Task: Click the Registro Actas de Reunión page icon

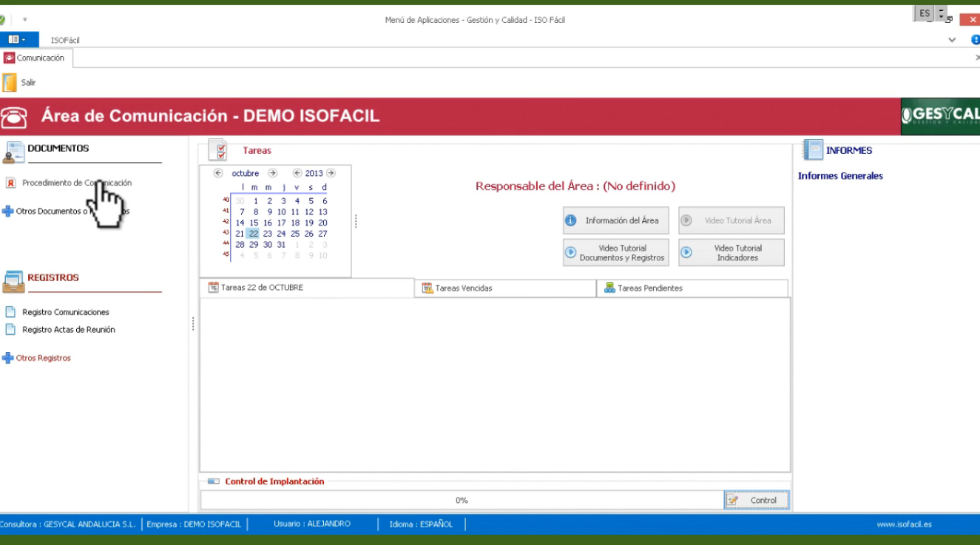Action: (10, 330)
